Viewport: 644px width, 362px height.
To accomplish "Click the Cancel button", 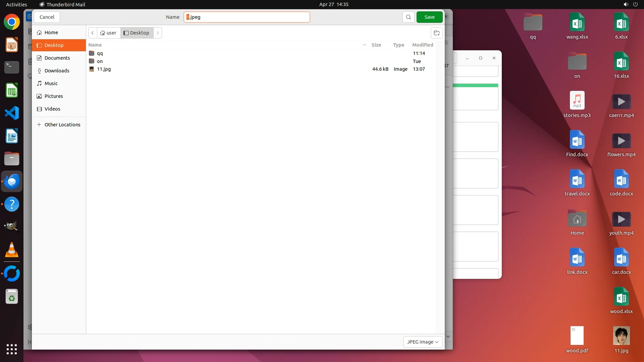I will [x=47, y=17].
